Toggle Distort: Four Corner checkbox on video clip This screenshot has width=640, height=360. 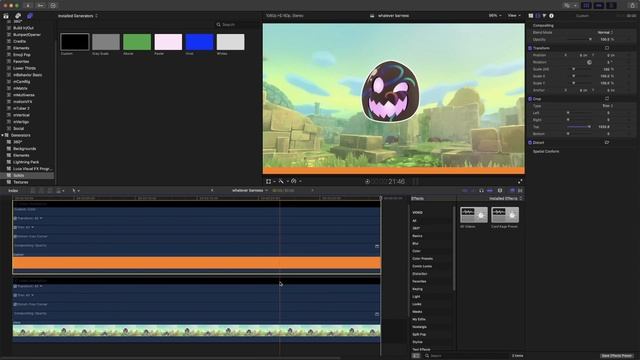click(x=16, y=304)
